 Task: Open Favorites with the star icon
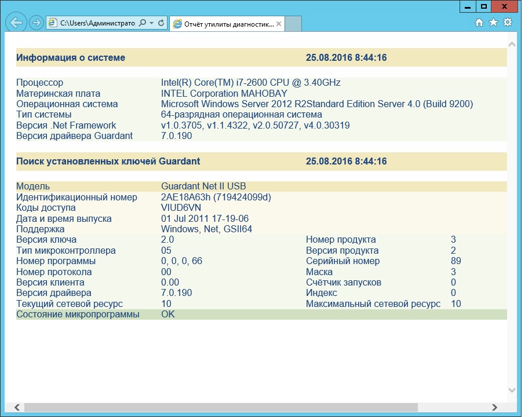click(493, 23)
